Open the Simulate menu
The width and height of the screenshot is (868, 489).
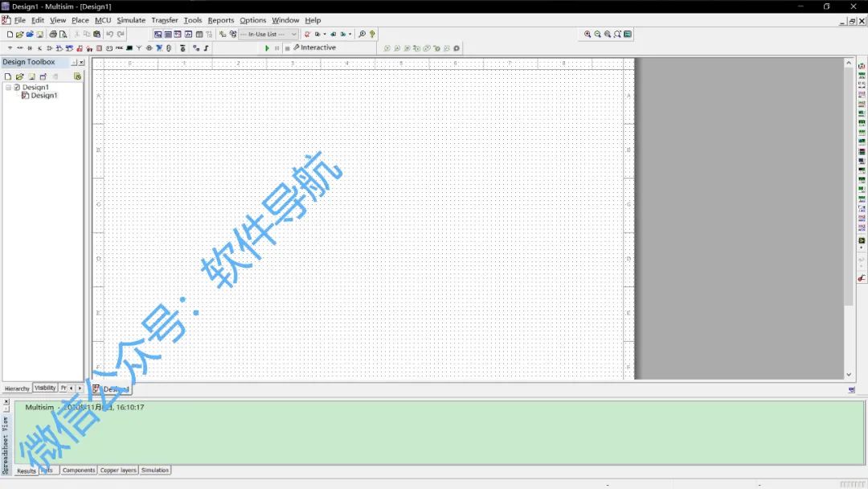click(x=131, y=20)
